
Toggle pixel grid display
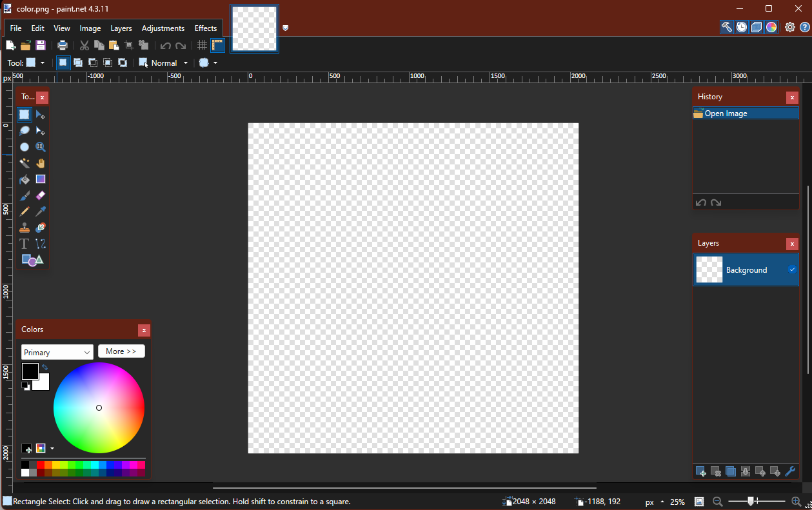pos(202,45)
